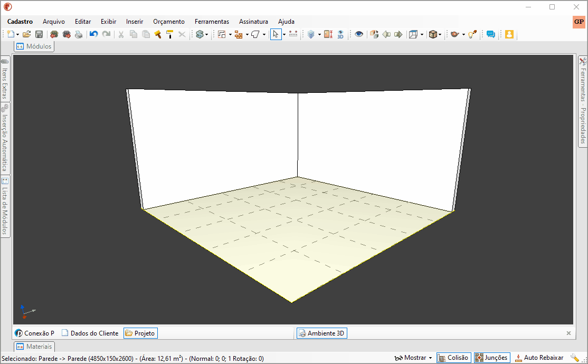
Task: Select the paintbrush tool
Action: coord(158,34)
